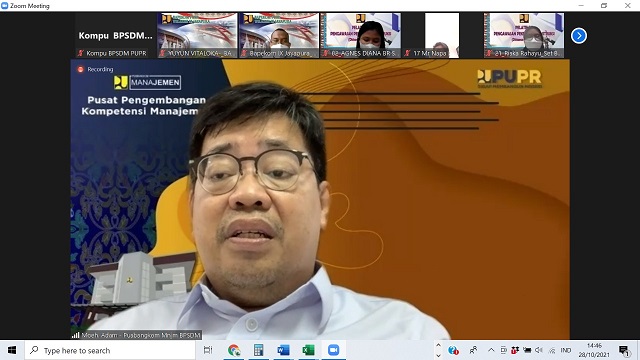Screen dimensions: 640x360
Task: Open Wi-Fi network tray icon
Action: click(x=552, y=350)
